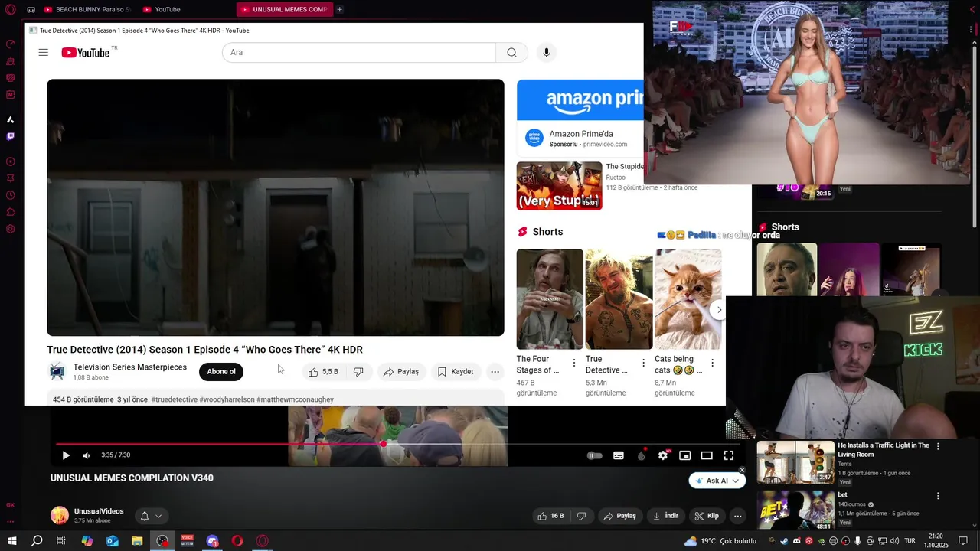
Task: Open Television Series Masterpieces channel
Action: [130, 367]
